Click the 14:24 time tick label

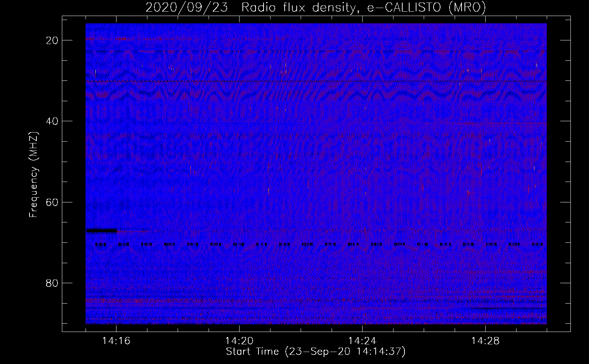(x=362, y=341)
